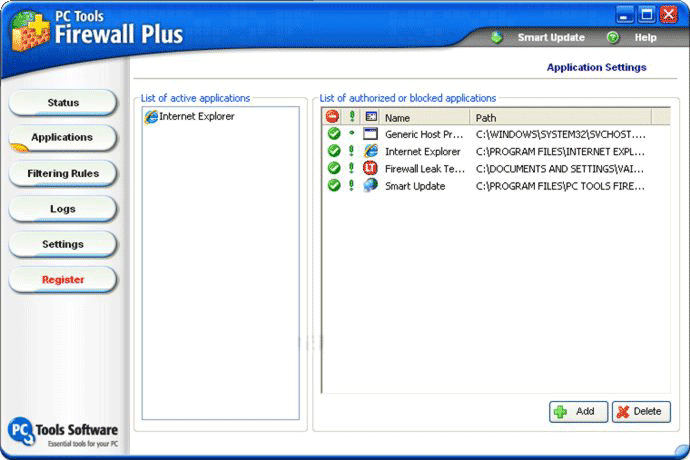This screenshot has height=460, width=690.
Task: Open the Applications section
Action: coord(63,138)
